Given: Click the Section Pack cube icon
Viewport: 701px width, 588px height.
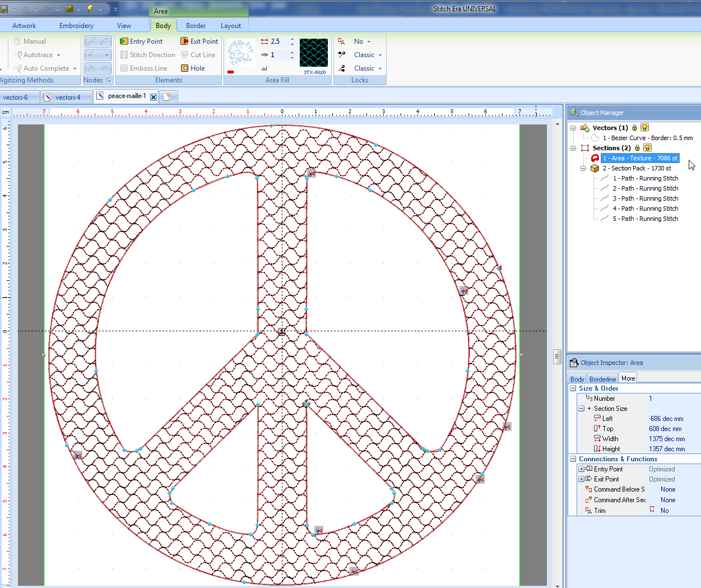Looking at the screenshot, I should (x=595, y=168).
